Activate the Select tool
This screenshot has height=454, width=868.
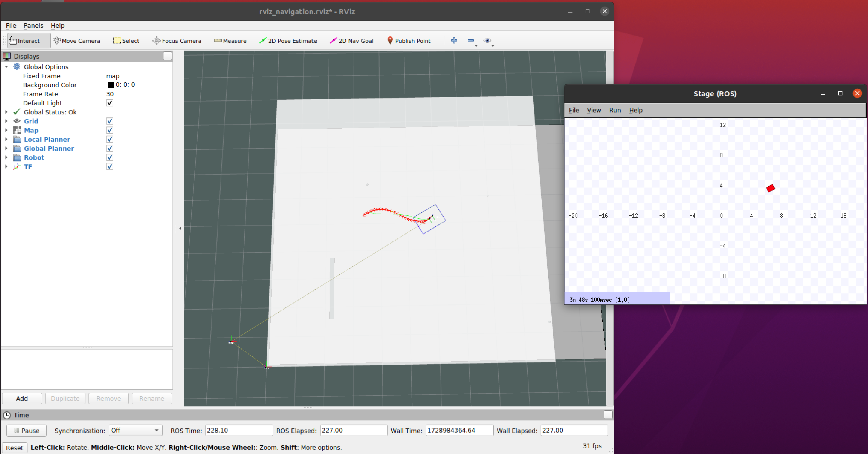click(126, 40)
